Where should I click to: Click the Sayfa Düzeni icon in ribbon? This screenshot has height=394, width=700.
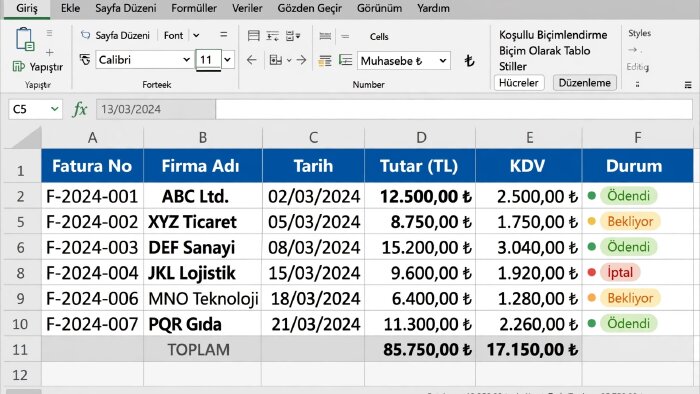pos(85,35)
